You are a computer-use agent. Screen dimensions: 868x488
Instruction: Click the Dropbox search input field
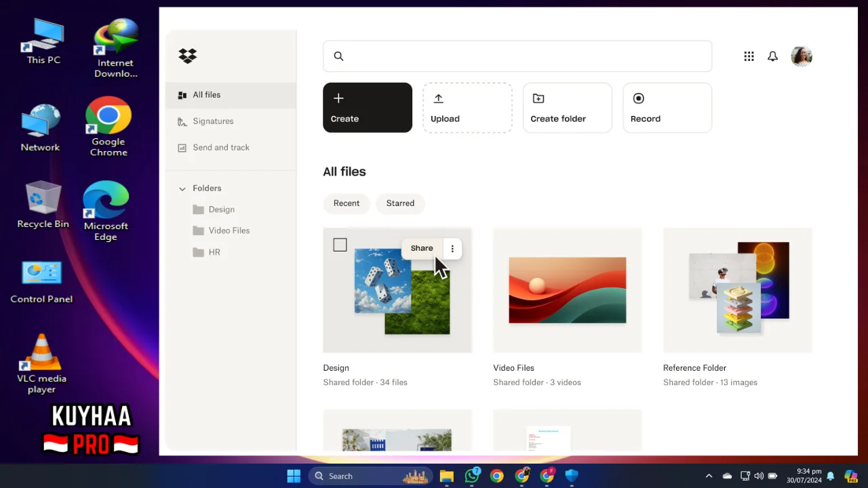pyautogui.click(x=517, y=56)
